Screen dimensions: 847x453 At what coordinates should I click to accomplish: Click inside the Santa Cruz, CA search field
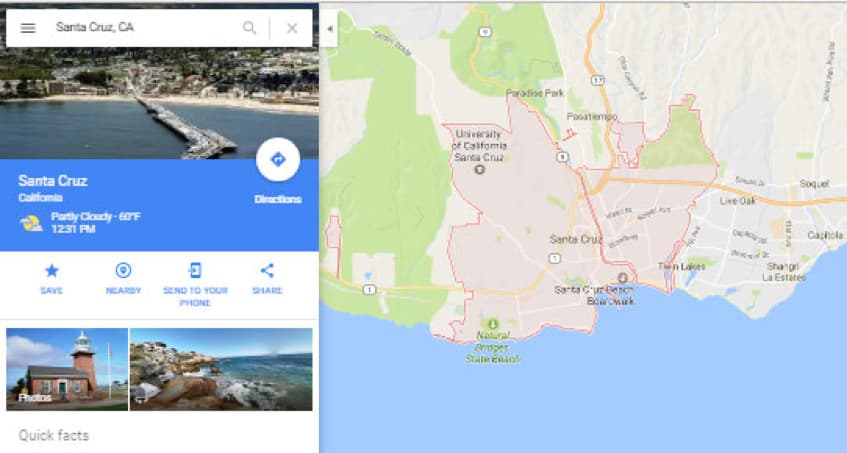tap(146, 28)
